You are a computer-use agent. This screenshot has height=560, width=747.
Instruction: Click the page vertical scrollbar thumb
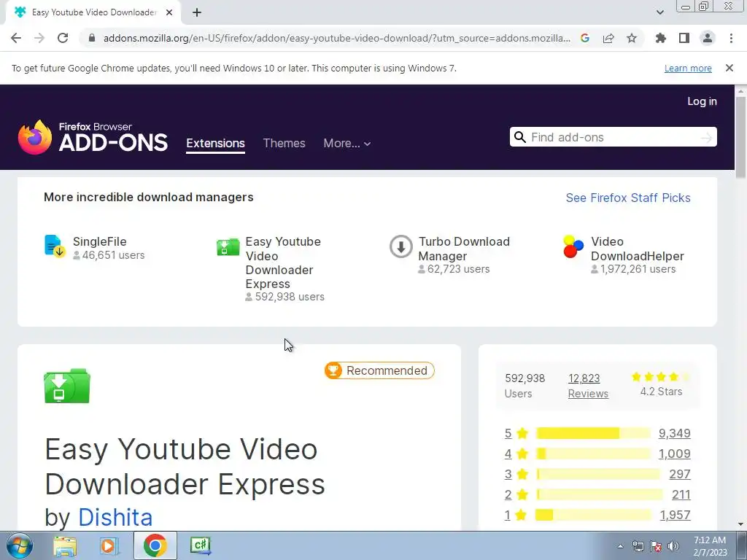pyautogui.click(x=740, y=137)
